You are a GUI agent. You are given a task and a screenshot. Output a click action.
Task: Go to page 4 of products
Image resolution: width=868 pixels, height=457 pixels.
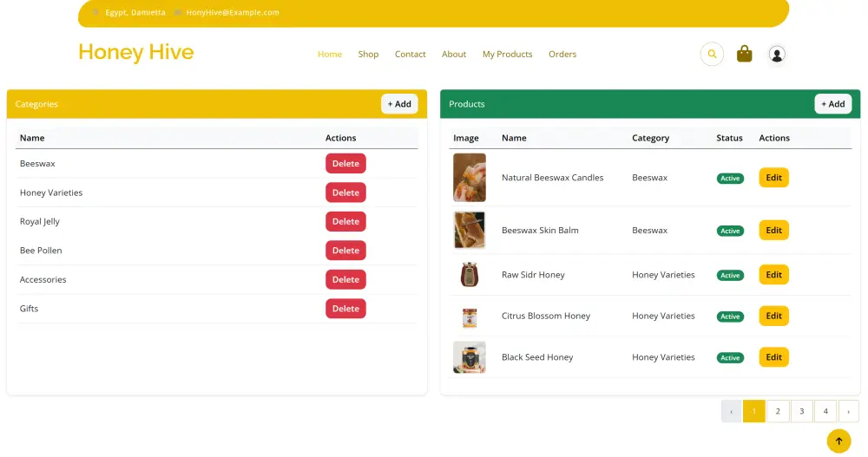click(x=825, y=411)
